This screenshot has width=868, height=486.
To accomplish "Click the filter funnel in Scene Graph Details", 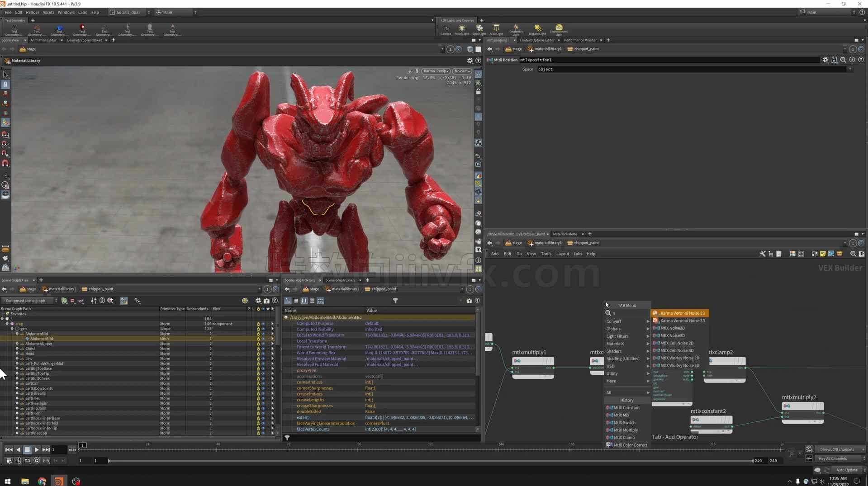I will 395,301.
